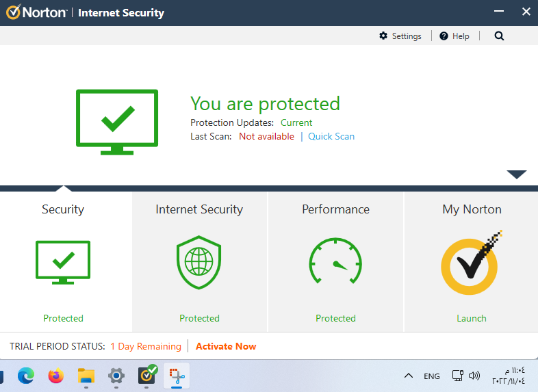
Task: Click the large green protected monitor icon
Action: [x=117, y=122]
